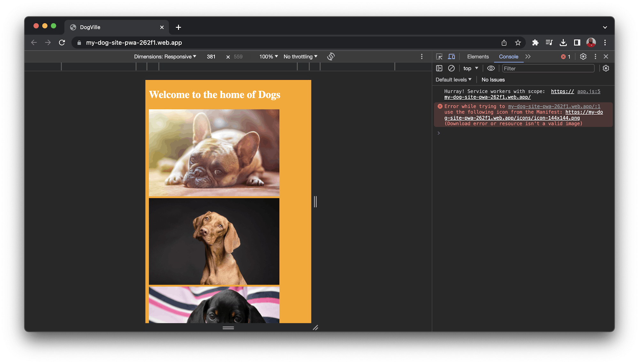
Task: Open the top frame context dropdown
Action: 470,68
